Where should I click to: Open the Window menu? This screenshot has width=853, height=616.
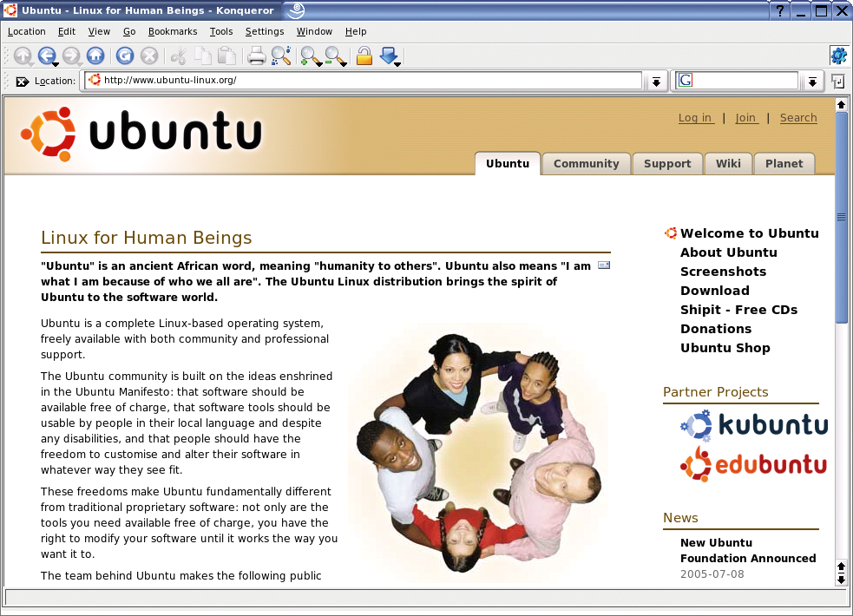pos(314,31)
